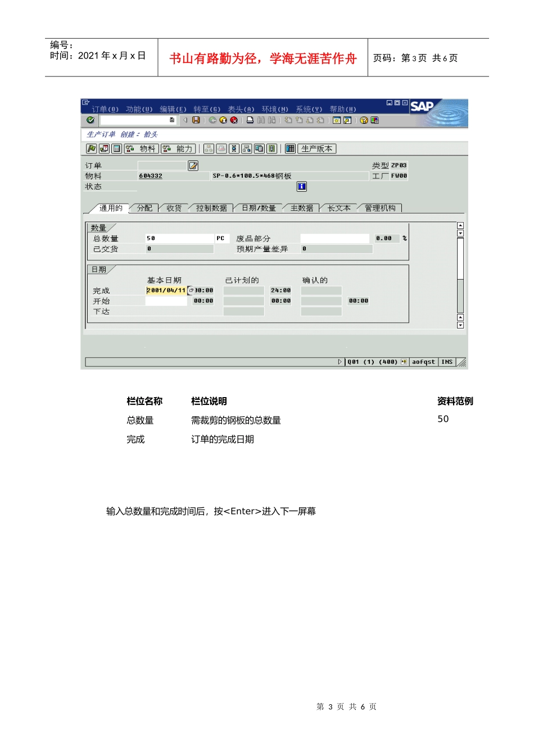
Task: Click the FW00 plant value
Action: point(399,176)
